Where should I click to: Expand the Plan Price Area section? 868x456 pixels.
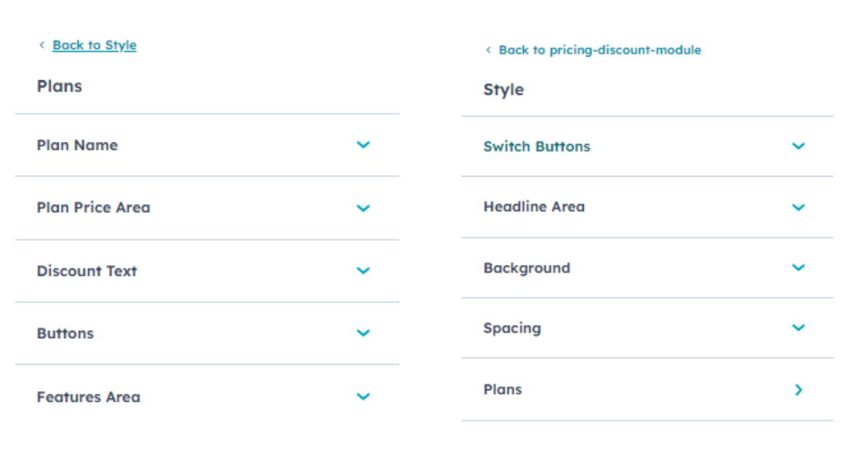364,208
